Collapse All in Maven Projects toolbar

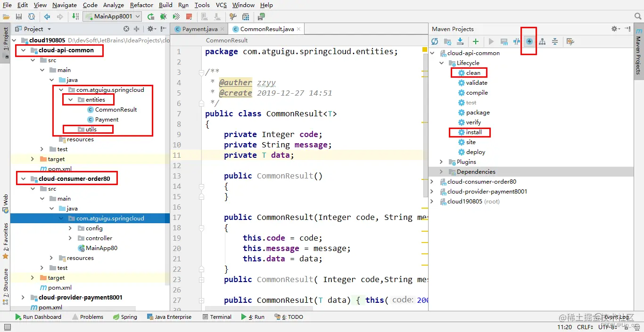555,41
